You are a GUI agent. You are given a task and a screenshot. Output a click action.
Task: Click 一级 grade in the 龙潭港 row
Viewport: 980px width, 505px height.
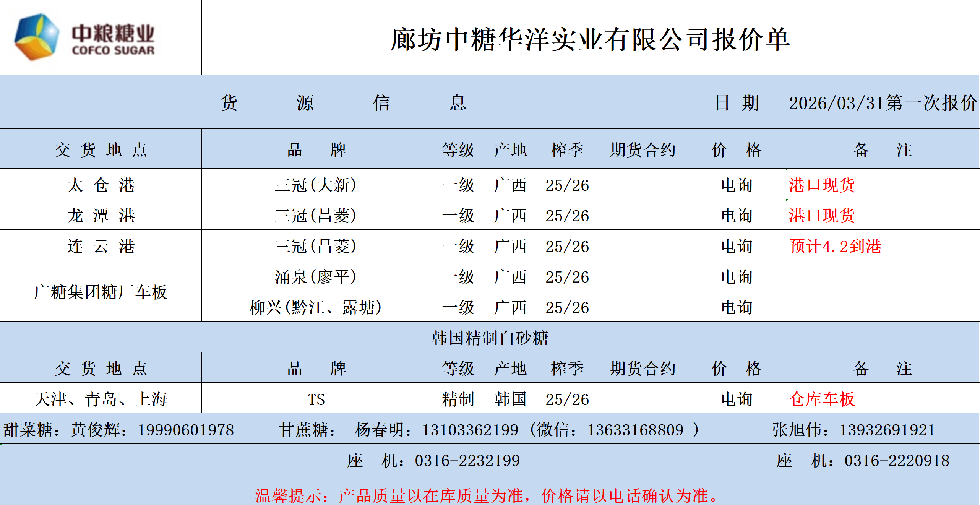(458, 215)
